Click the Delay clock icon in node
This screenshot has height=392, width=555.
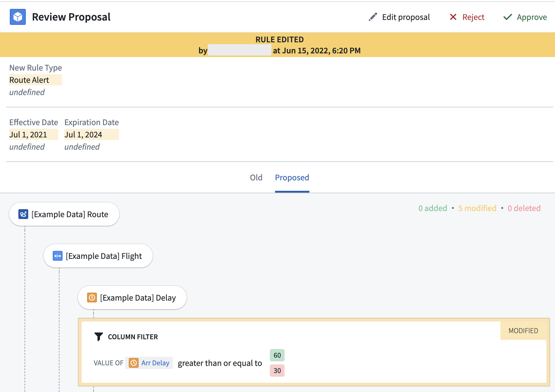pos(92,298)
